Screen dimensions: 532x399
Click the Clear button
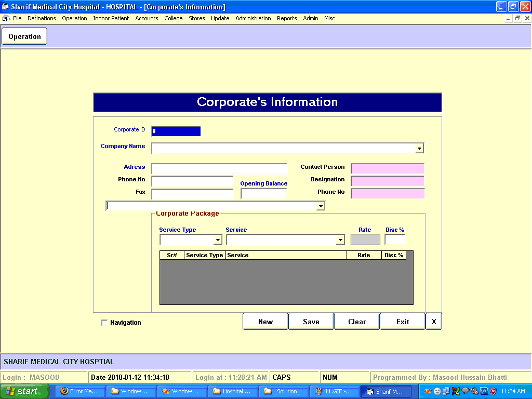[357, 321]
